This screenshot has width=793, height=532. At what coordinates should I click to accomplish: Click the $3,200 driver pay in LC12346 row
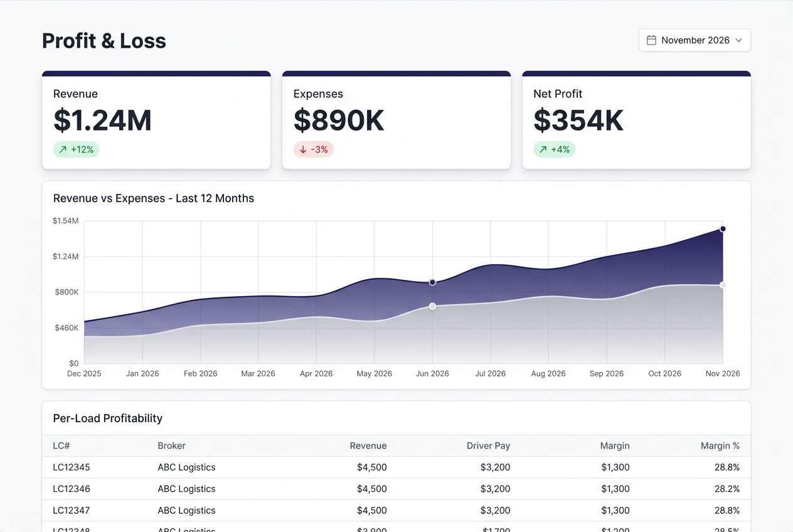pyautogui.click(x=495, y=489)
